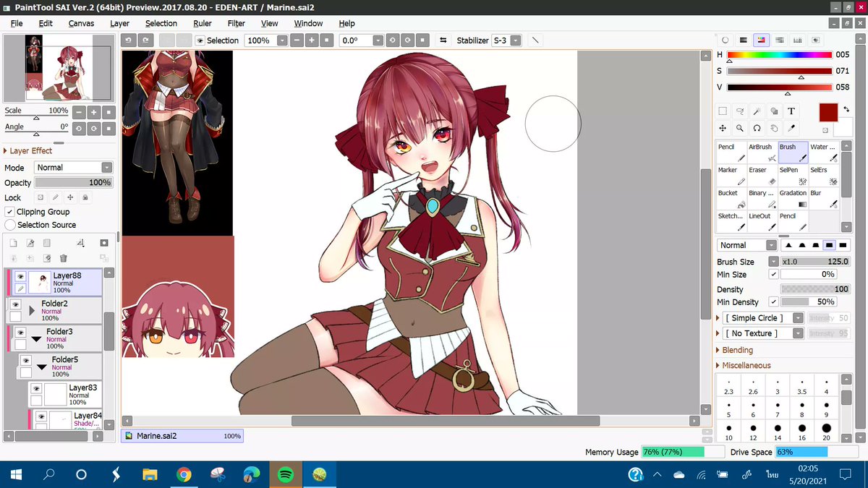Select the Pencil tool in the first row
868x488 pixels.
pos(731,152)
